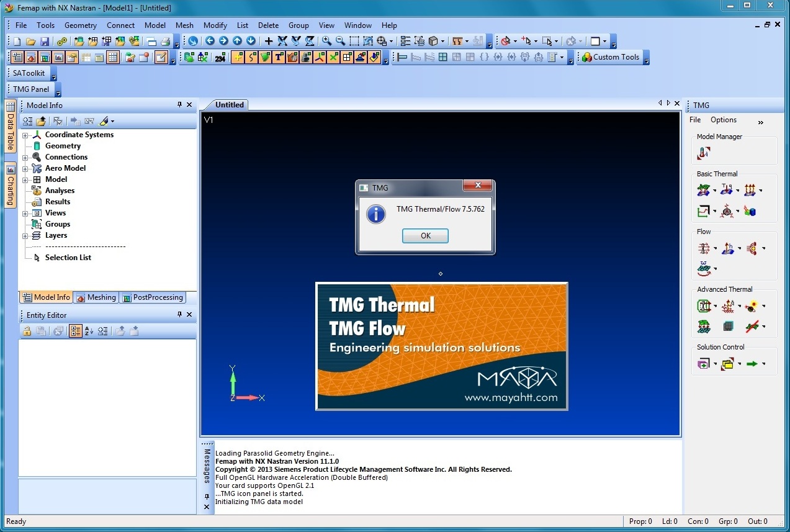Click the renumber 234 icon

[x=220, y=58]
